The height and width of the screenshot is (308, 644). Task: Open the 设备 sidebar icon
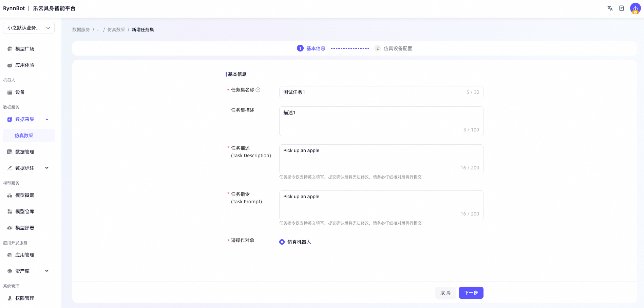tap(10, 92)
